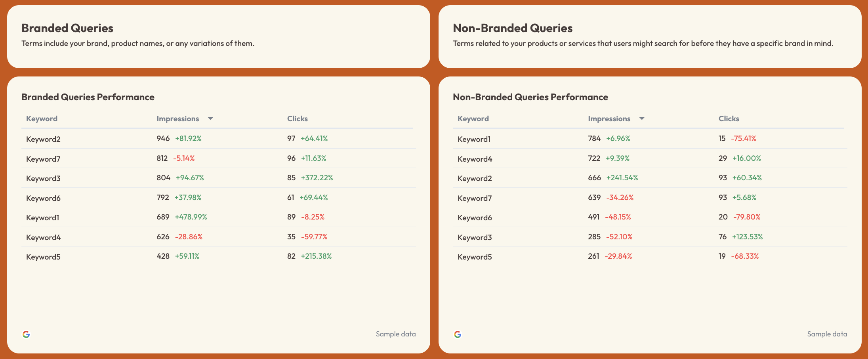Click the Google icon in Non-Branded Queries panel
868x359 pixels.
(x=458, y=334)
